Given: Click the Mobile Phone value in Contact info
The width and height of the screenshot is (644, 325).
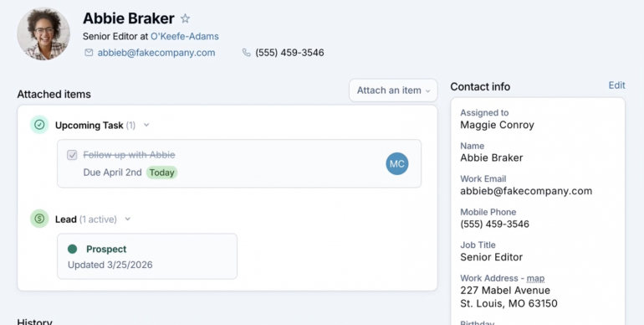Looking at the screenshot, I should pyautogui.click(x=494, y=224).
